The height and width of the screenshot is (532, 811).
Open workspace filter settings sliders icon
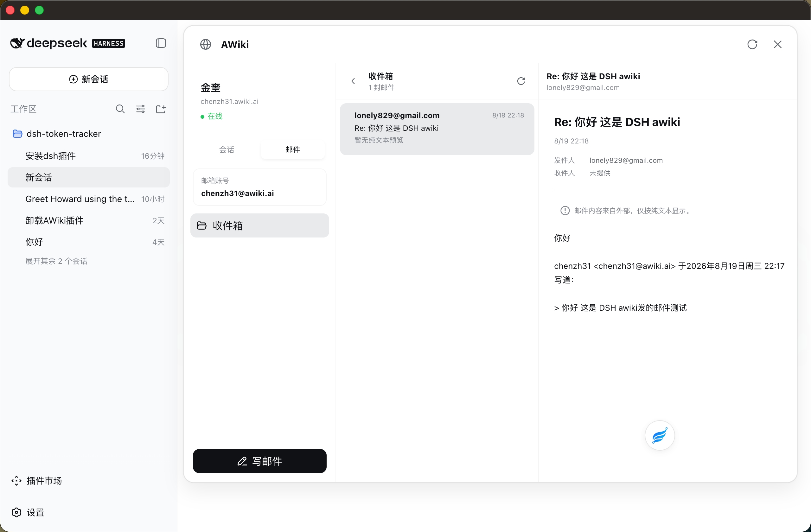click(140, 109)
